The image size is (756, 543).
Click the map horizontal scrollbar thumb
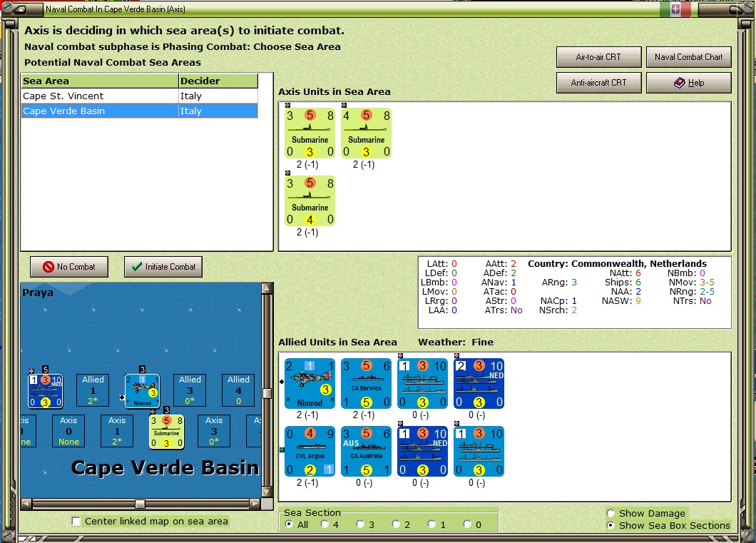click(140, 504)
